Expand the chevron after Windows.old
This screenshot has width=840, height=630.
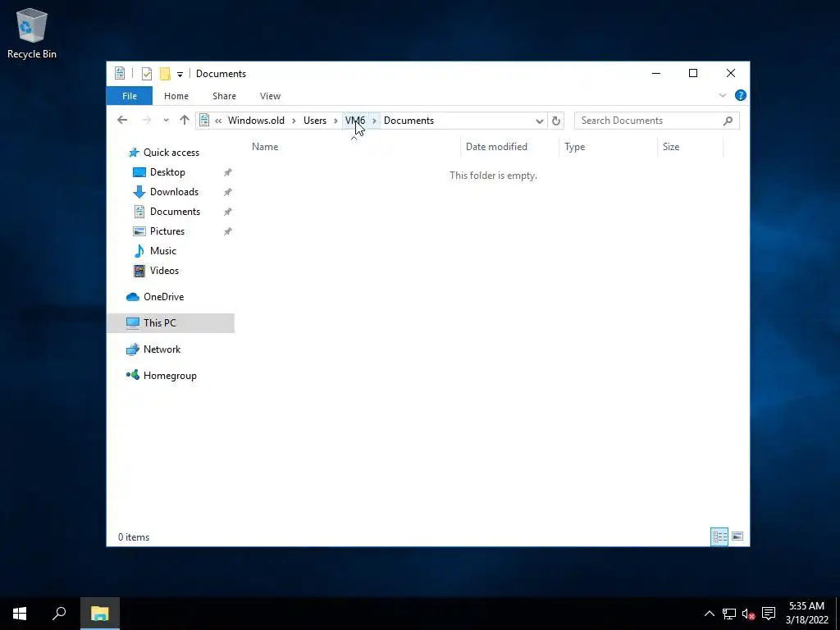[x=294, y=121]
